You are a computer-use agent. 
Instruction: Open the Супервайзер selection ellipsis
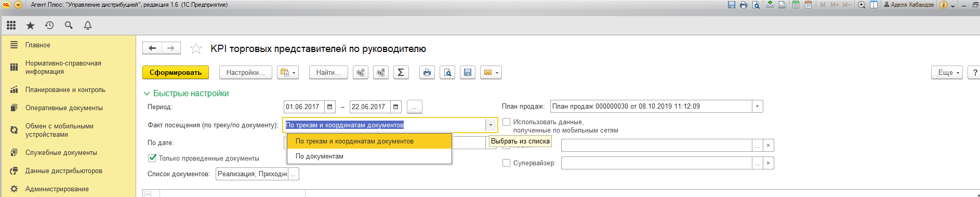coord(758,163)
